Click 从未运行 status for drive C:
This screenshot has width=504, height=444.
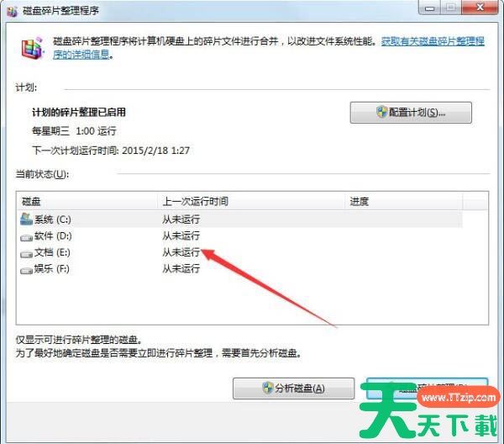[x=181, y=219]
